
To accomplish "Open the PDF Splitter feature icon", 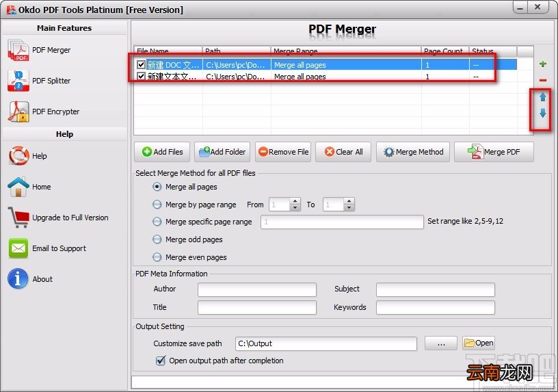I will click(18, 81).
